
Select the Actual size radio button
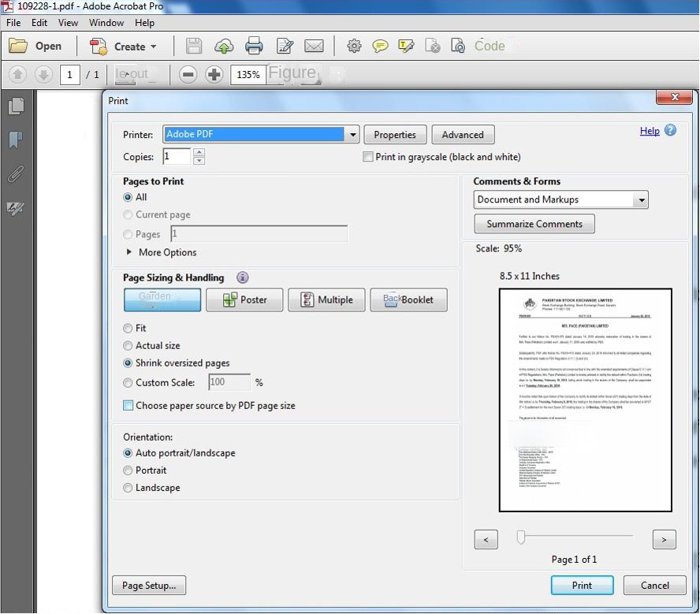[x=128, y=345]
